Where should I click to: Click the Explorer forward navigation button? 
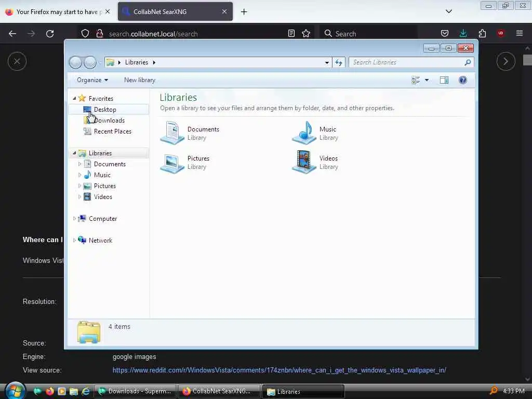90,62
